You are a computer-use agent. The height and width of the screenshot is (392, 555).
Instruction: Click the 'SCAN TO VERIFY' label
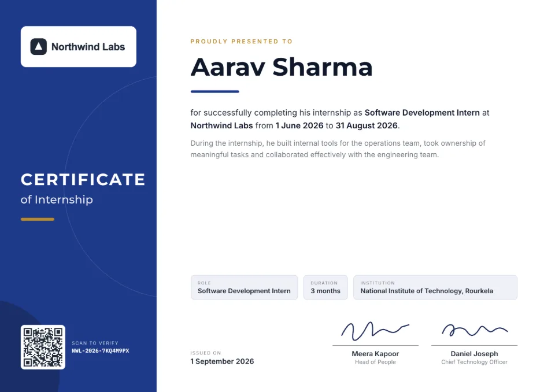click(95, 343)
